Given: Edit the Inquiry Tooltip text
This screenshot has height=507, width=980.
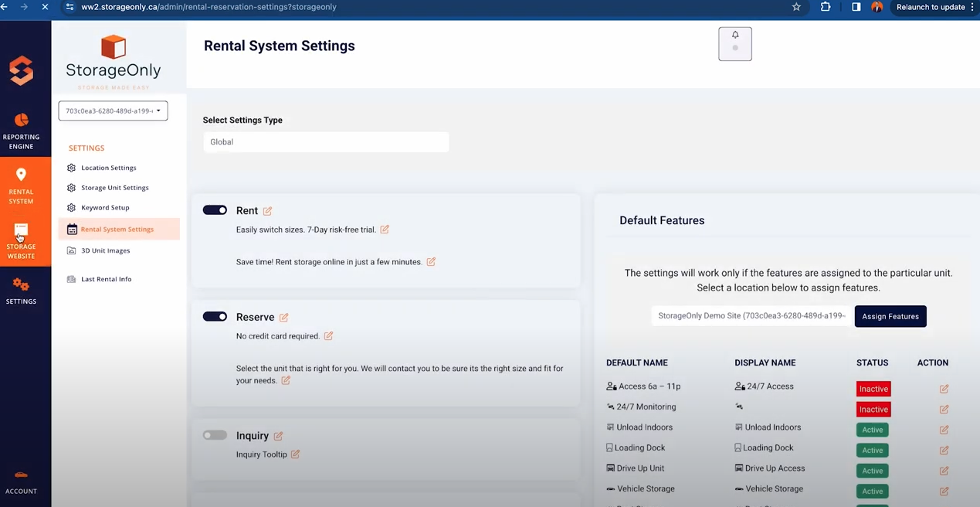Looking at the screenshot, I should (x=295, y=454).
